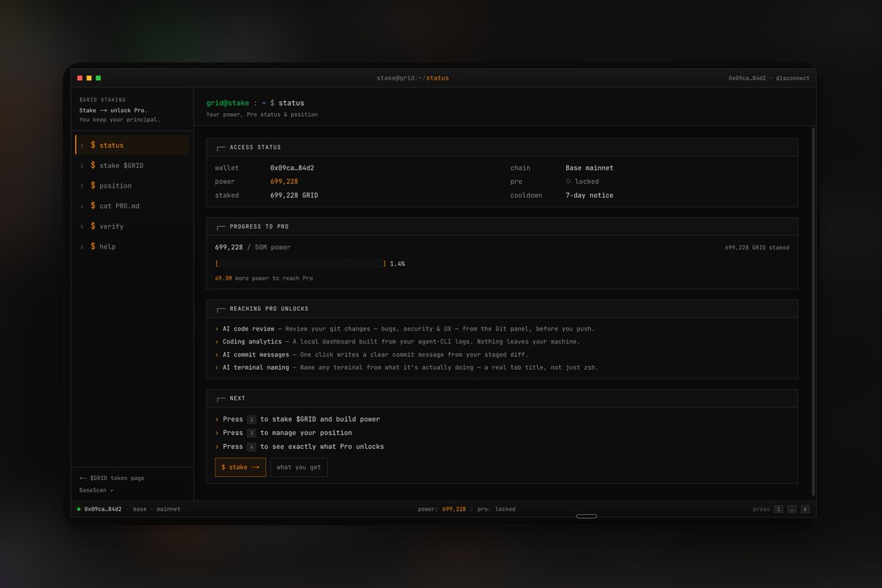Click the 'AI commit messages' unlock line
The height and width of the screenshot is (588, 882).
click(371, 354)
